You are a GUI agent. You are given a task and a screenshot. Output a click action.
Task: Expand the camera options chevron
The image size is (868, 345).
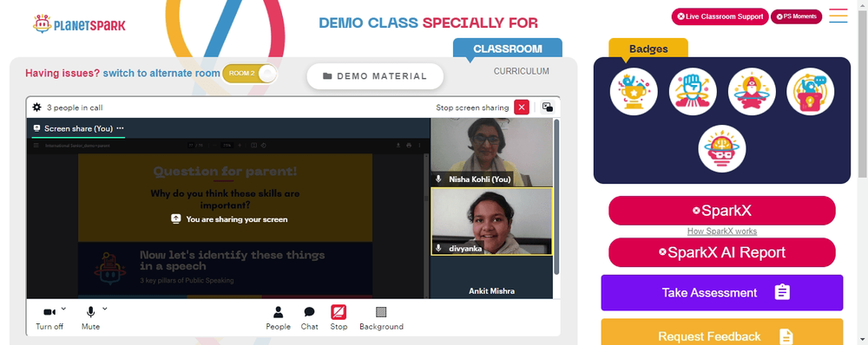coord(63,309)
